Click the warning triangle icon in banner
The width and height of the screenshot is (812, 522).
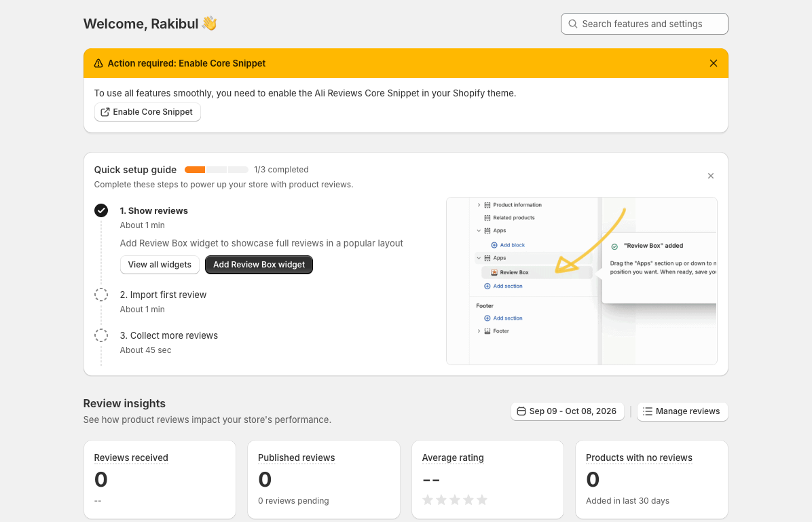coord(98,63)
